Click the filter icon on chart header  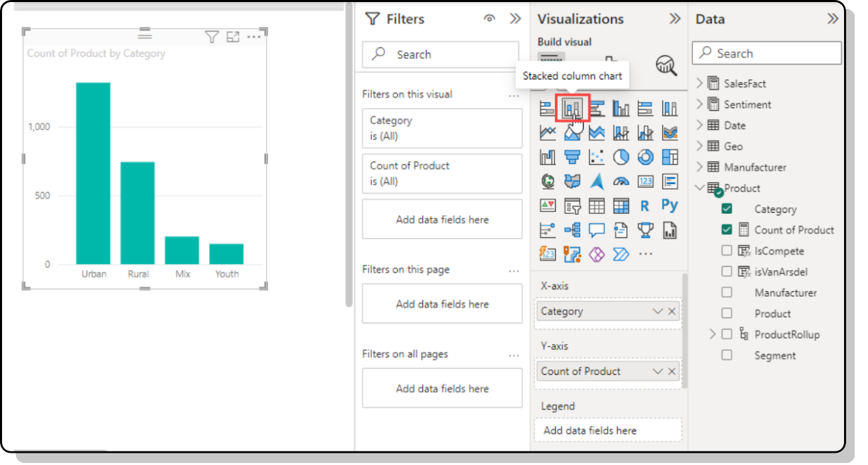click(x=212, y=37)
